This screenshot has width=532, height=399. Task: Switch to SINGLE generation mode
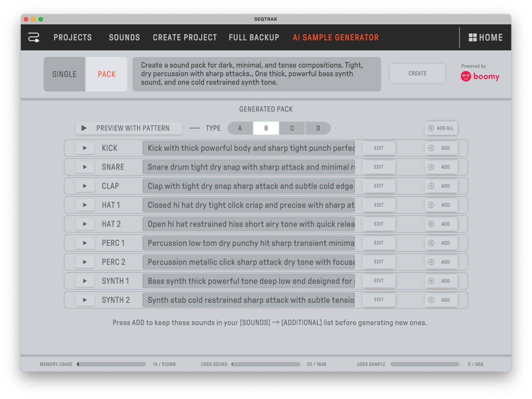[x=64, y=74]
